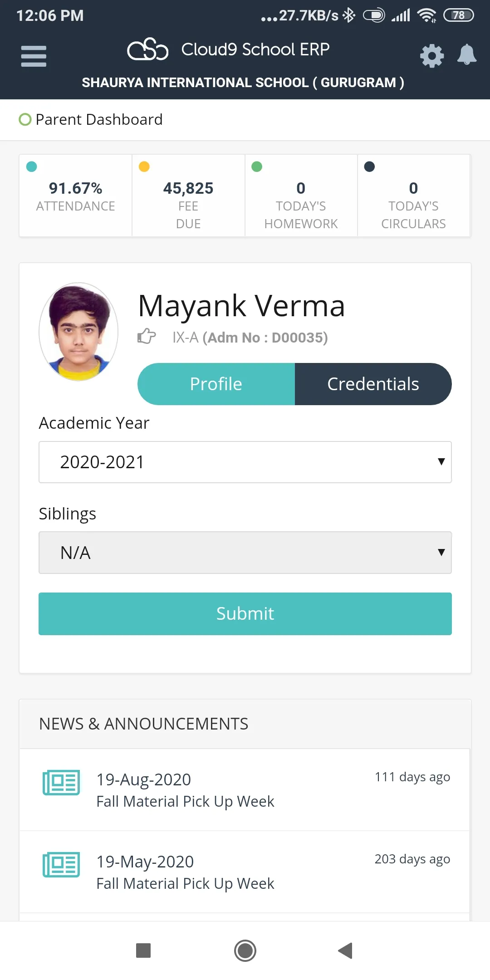Tap the notification bell icon
The height and width of the screenshot is (980, 490).
pos(466,55)
